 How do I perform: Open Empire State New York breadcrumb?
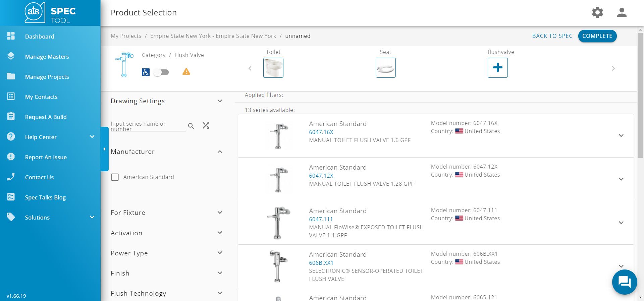[213, 36]
